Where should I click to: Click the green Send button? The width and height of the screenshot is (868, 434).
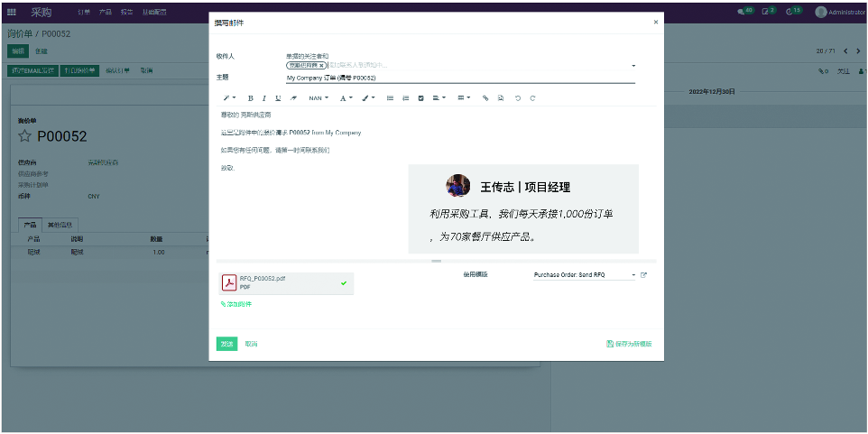tap(226, 344)
